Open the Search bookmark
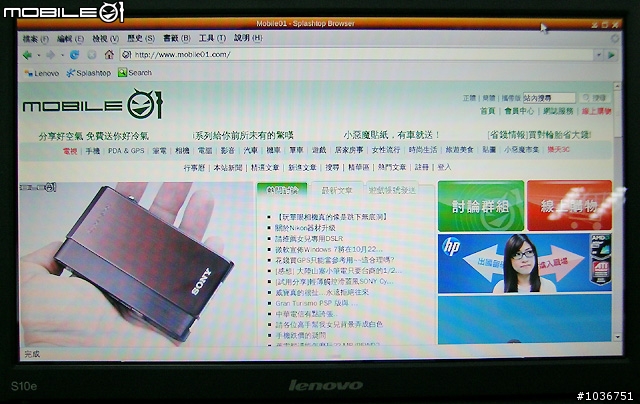 click(x=135, y=73)
